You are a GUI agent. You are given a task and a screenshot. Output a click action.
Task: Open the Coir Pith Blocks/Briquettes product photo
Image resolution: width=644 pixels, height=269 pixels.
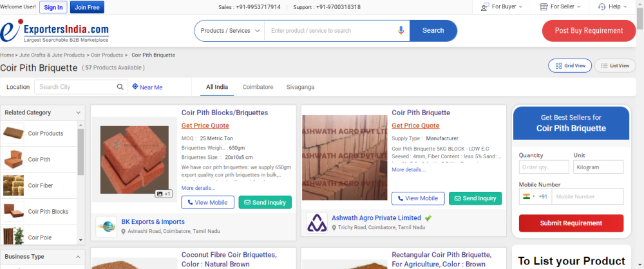pos(135,160)
